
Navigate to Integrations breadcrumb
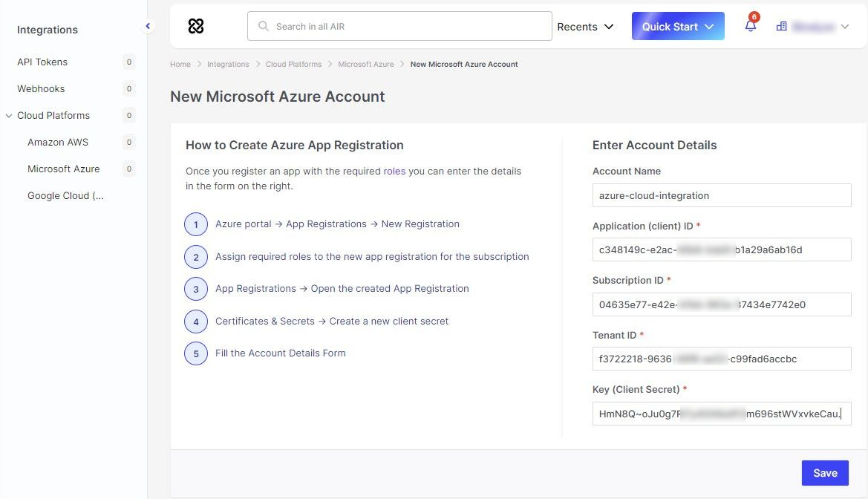pyautogui.click(x=228, y=65)
